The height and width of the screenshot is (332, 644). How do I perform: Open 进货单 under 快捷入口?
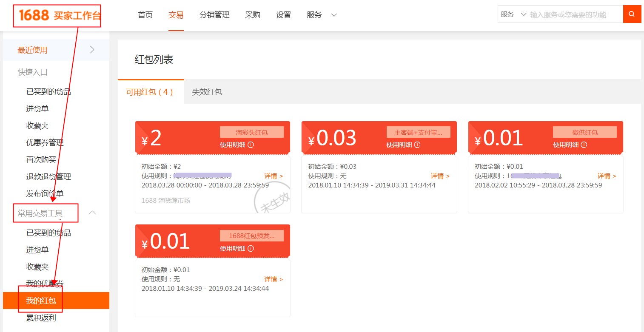(37, 108)
